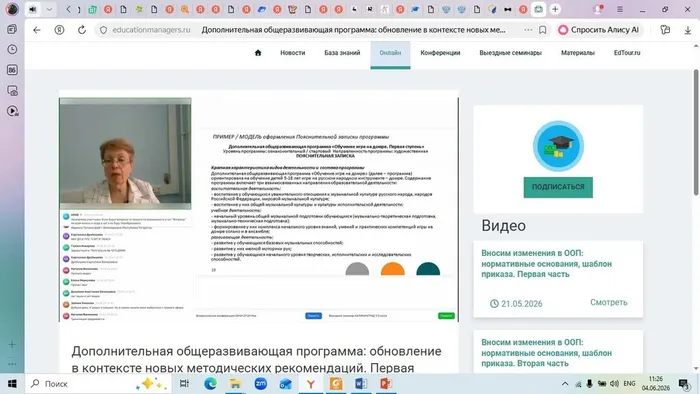
Task: Expand the tab groups dropdown arrow
Action: pyautogui.click(x=49, y=9)
